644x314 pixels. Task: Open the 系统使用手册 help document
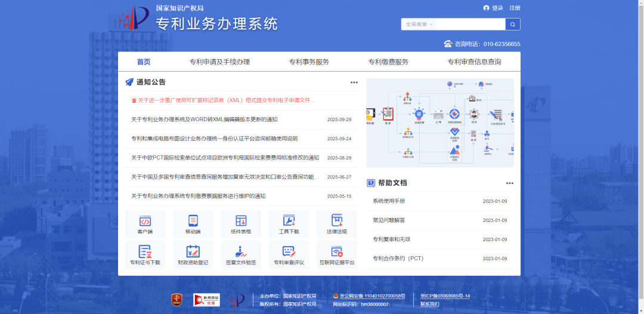click(x=389, y=201)
